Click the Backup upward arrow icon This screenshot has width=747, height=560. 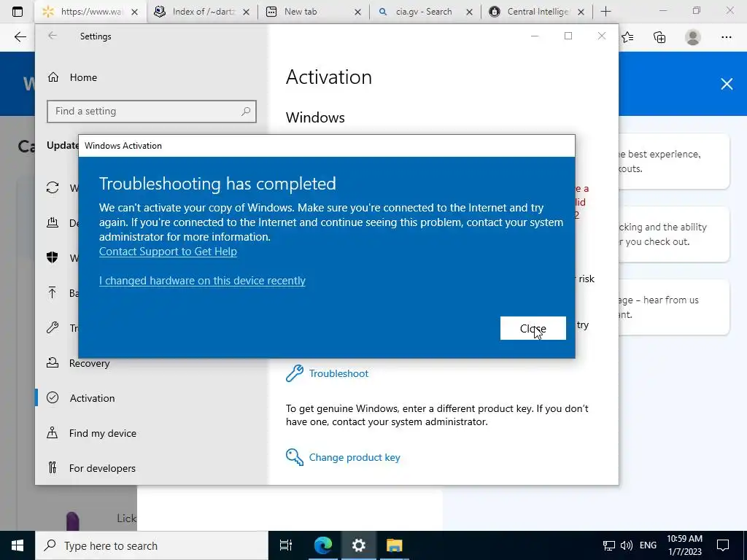pos(53,292)
